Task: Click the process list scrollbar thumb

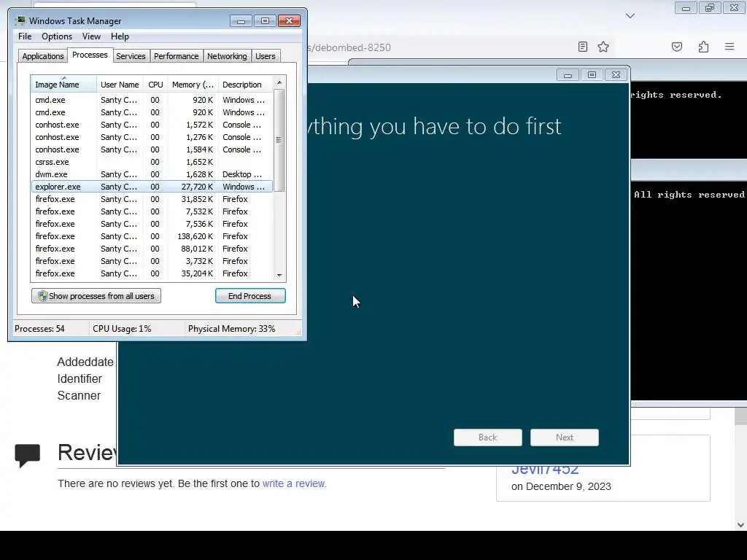Action: coord(279,140)
